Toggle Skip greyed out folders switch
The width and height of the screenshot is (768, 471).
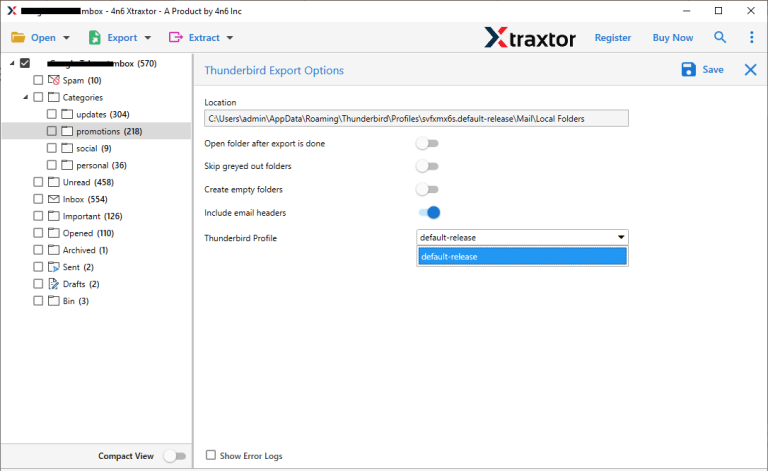[427, 167]
